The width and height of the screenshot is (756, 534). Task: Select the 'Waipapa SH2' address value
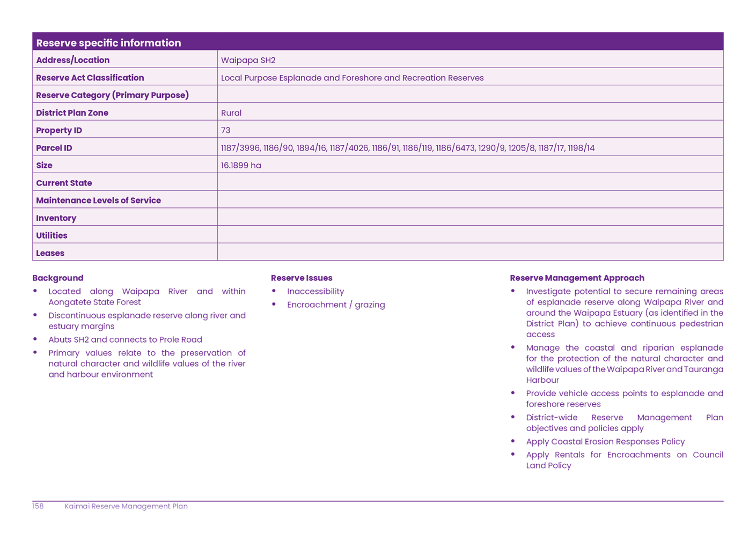tap(248, 60)
